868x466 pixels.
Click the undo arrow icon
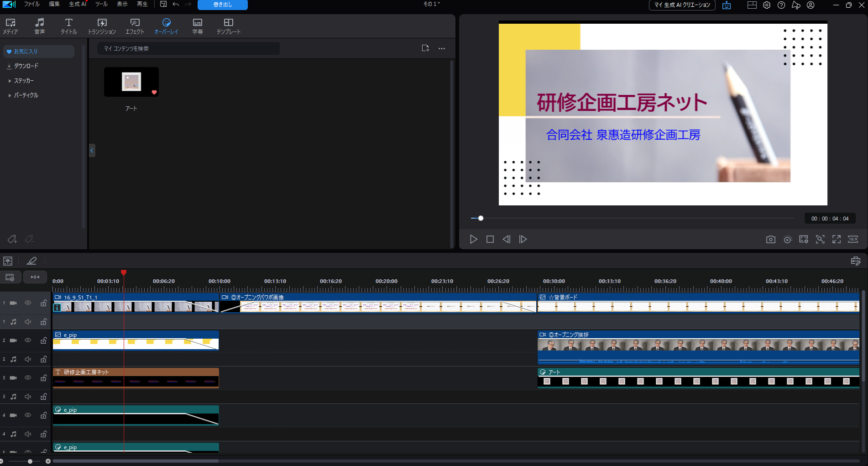tap(176, 4)
